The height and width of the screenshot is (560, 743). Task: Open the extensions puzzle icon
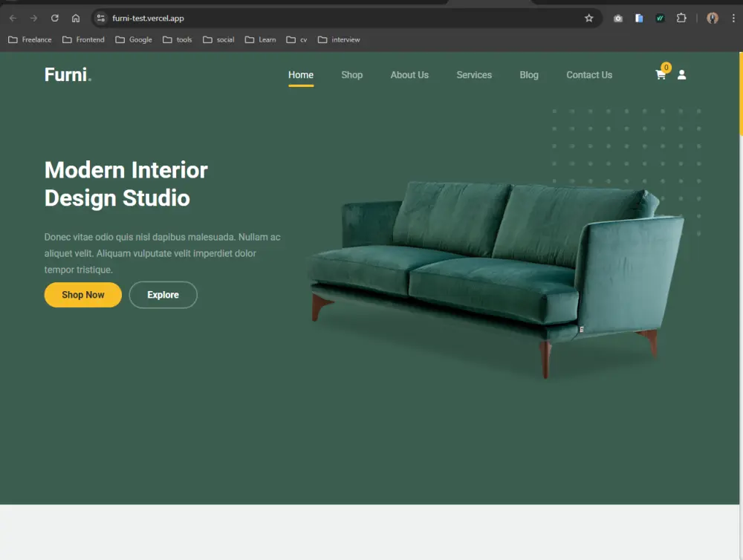(x=681, y=18)
